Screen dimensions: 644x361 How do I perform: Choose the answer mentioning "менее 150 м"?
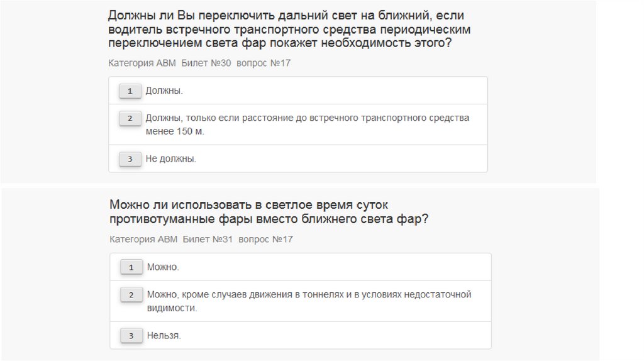pos(307,125)
